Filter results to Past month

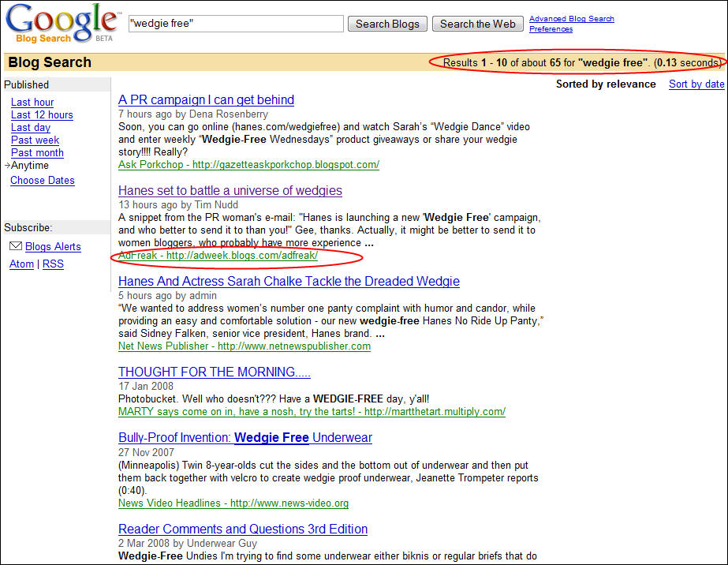[x=37, y=152]
